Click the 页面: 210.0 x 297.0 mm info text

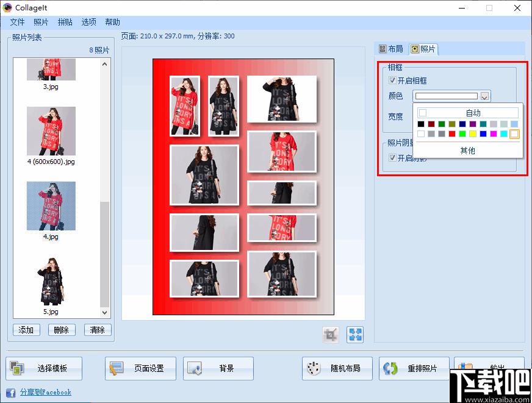(x=178, y=36)
